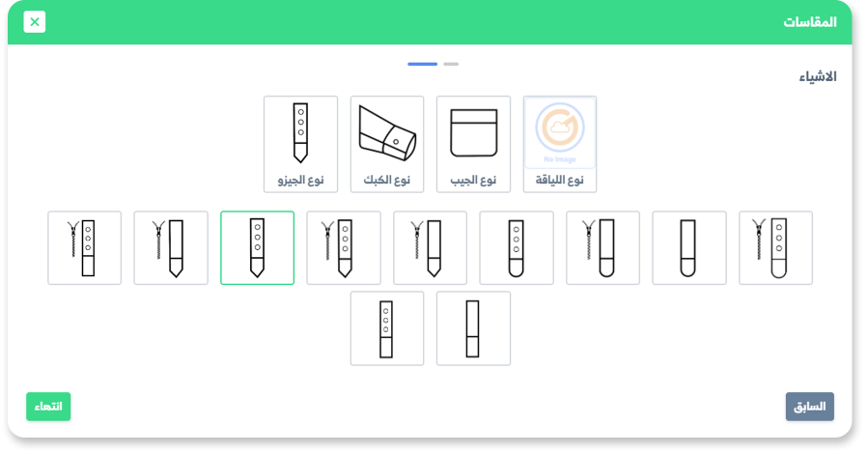Select the نوع الكبك cuff category tile
The height and width of the screenshot is (453, 868).
pyautogui.click(x=387, y=144)
